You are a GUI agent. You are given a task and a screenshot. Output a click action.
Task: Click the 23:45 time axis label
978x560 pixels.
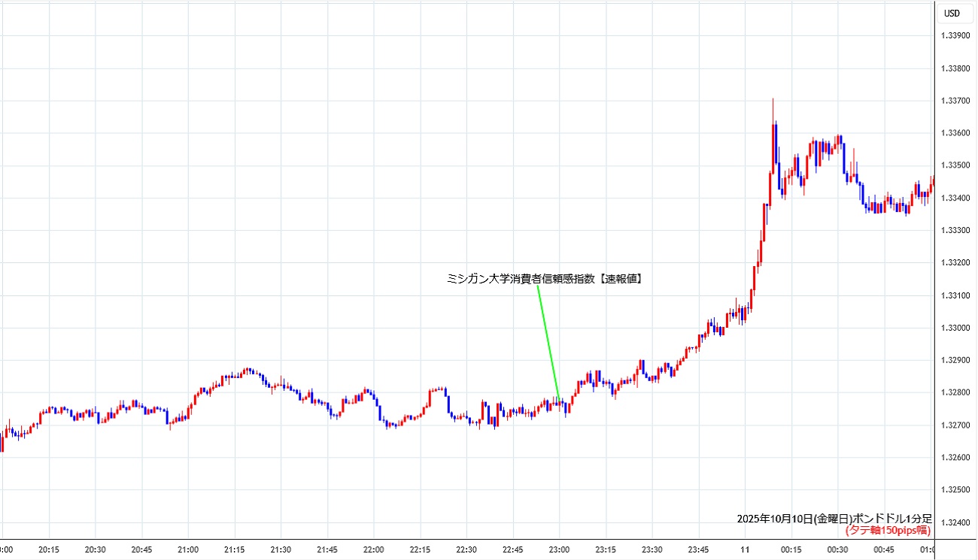point(698,549)
